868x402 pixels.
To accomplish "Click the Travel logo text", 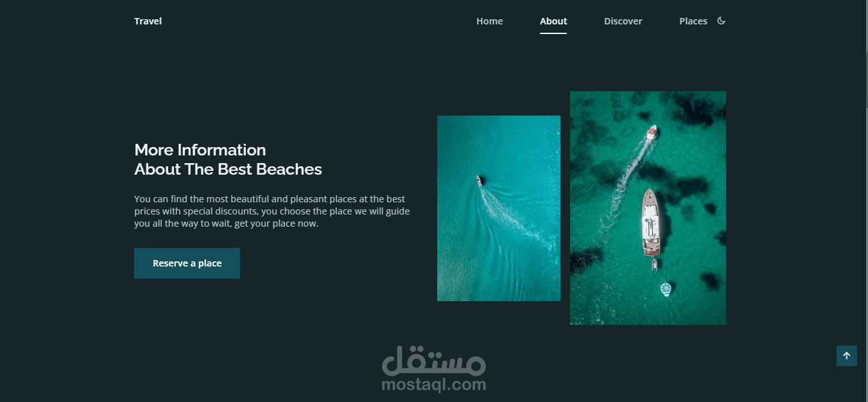I will click(148, 21).
